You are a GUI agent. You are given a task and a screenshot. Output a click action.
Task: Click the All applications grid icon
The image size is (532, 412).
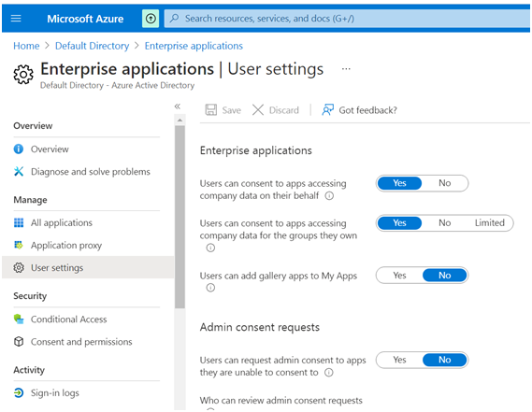[19, 222]
